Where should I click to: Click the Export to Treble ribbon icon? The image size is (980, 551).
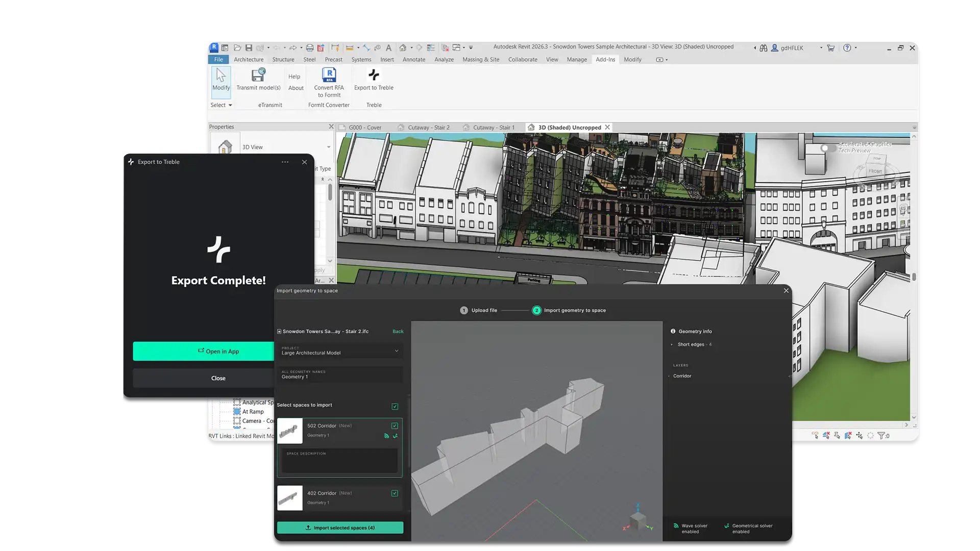tap(374, 76)
